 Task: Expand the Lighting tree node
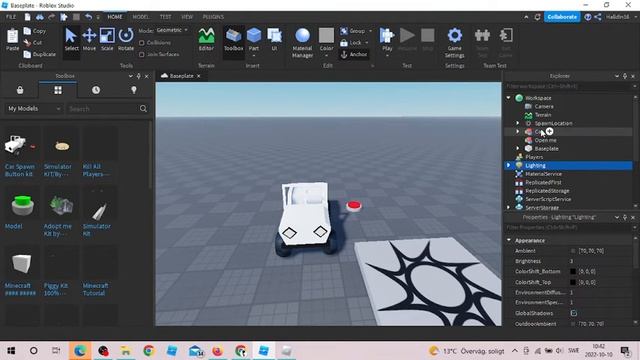point(508,165)
